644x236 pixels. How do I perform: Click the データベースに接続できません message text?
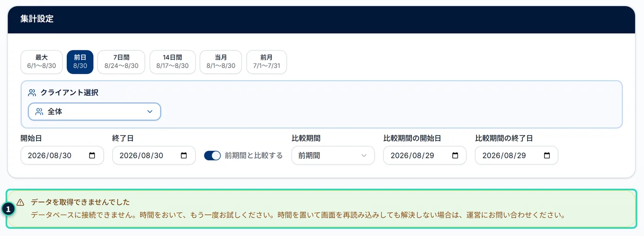click(298, 215)
